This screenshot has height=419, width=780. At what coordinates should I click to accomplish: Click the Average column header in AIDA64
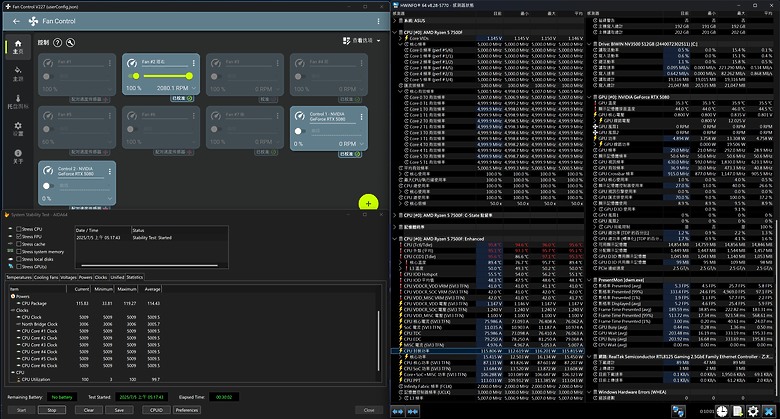[x=151, y=289]
